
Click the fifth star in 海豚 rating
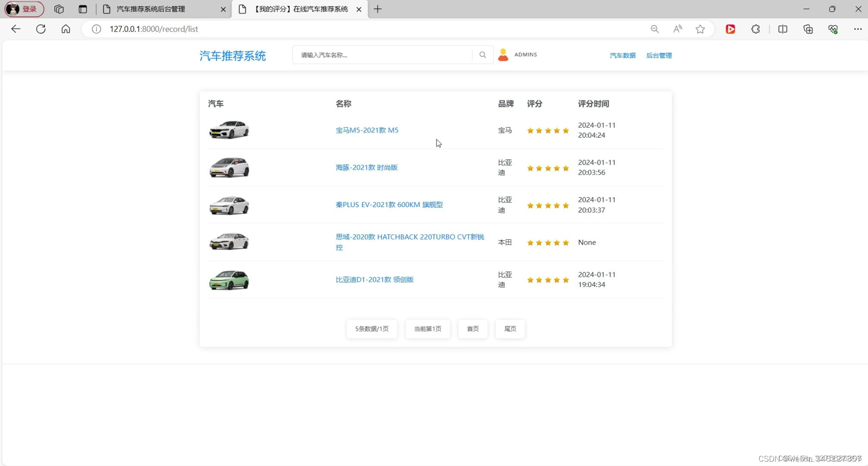pyautogui.click(x=566, y=168)
